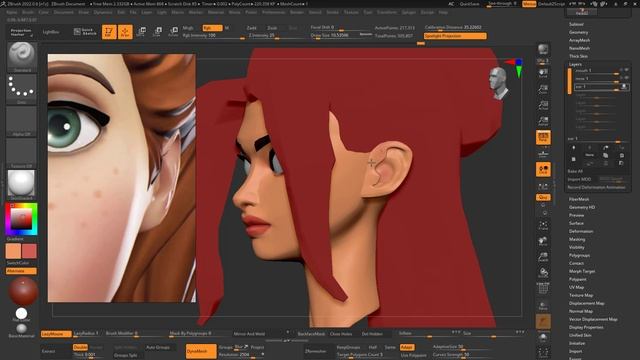Open Quick Sketch
The height and width of the screenshot is (360, 640).
point(85,31)
